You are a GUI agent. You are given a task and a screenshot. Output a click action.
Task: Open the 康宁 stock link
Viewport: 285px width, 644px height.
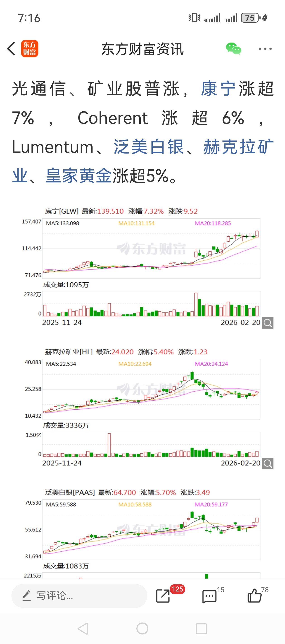click(x=218, y=89)
